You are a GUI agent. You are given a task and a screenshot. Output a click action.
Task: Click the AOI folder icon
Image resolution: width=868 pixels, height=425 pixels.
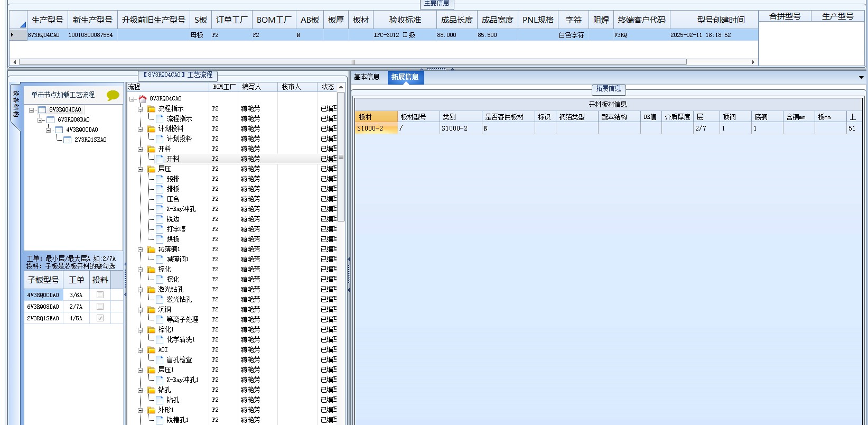(x=151, y=350)
